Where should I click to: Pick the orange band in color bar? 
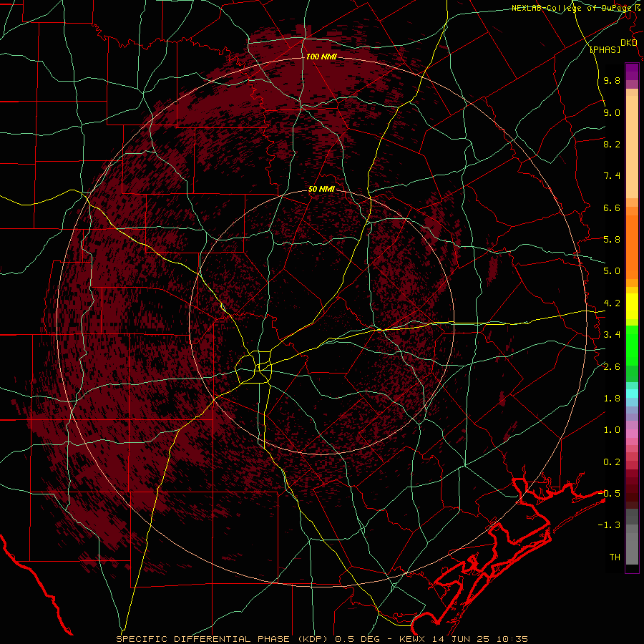[x=632, y=248]
